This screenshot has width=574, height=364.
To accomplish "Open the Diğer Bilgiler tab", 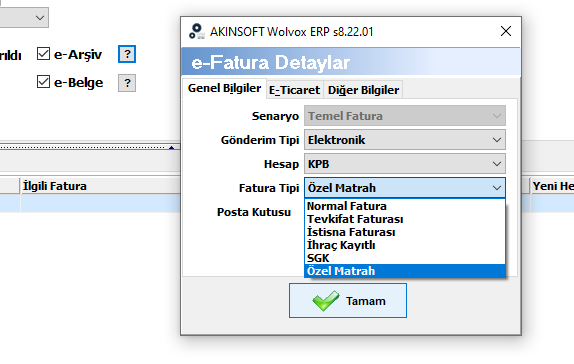I will tap(363, 90).
